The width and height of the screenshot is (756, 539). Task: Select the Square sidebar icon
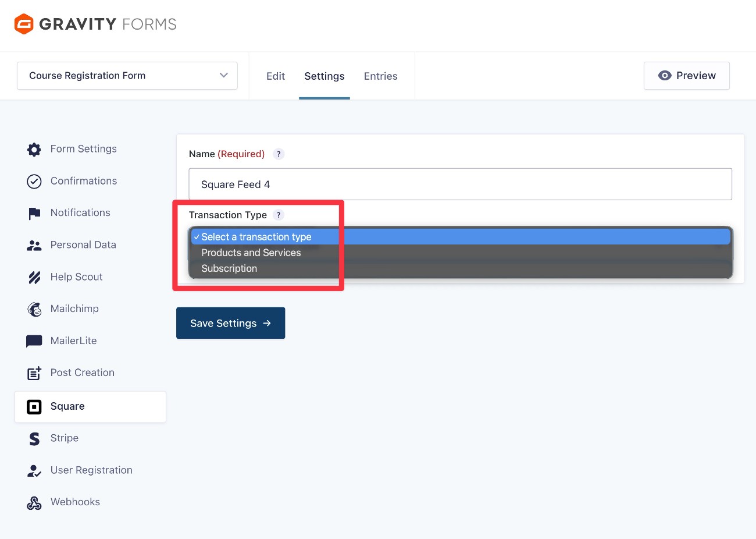coord(34,407)
